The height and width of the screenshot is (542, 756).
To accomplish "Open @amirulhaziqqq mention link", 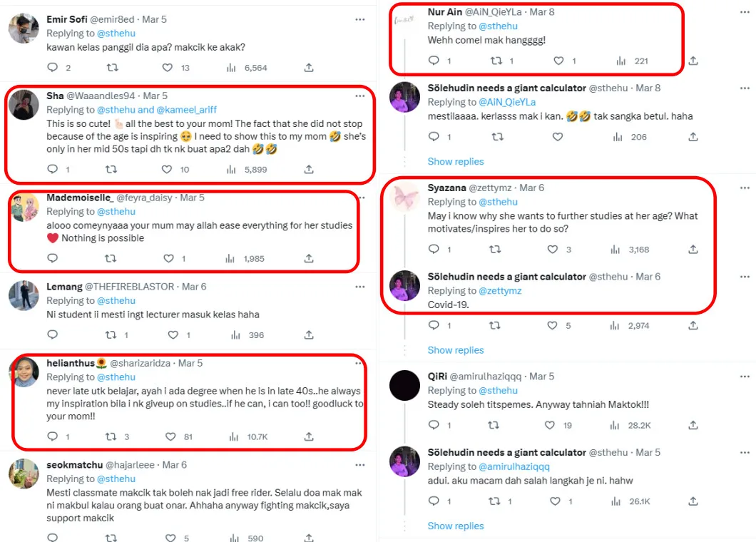I will (514, 466).
